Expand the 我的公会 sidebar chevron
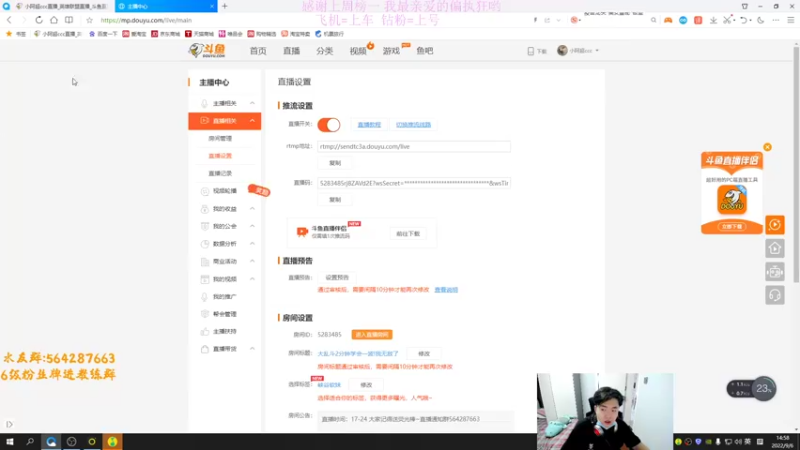Viewport: 800px width, 450px height. [x=252, y=226]
